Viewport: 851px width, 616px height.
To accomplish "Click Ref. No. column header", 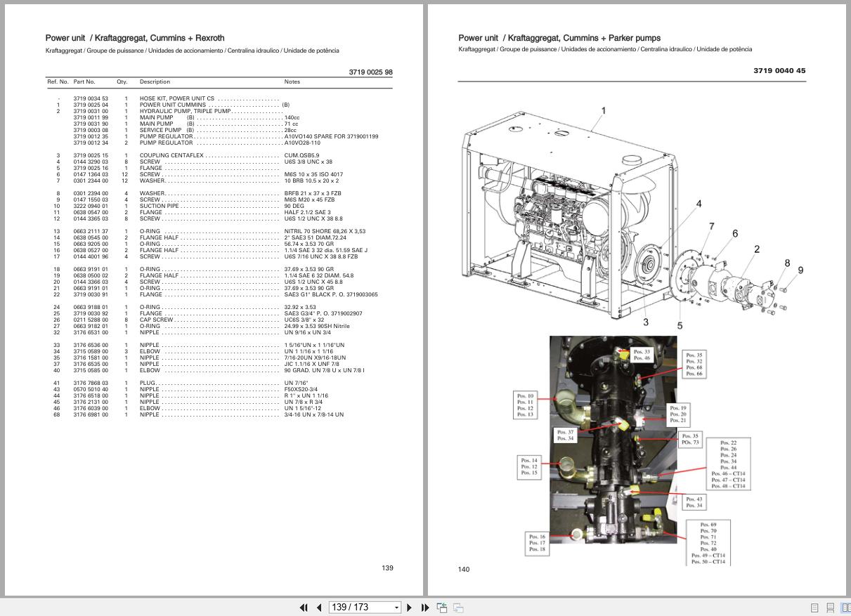I will [x=58, y=82].
